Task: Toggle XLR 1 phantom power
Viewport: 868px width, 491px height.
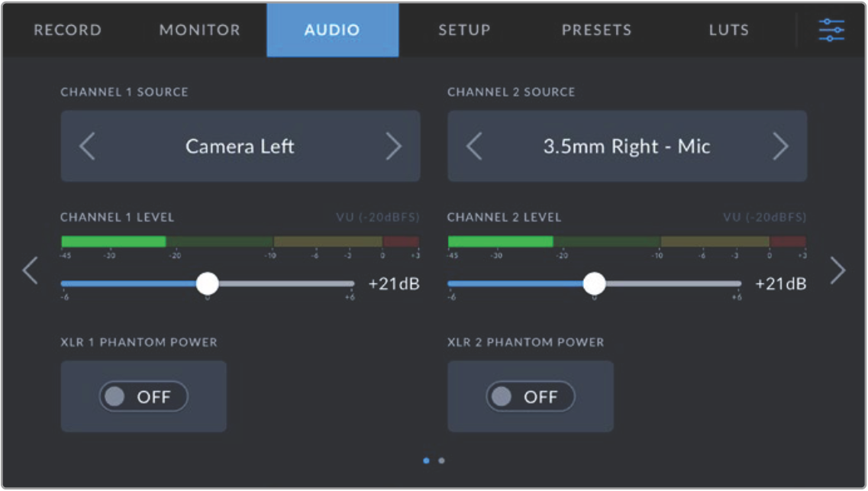Action: tap(143, 397)
